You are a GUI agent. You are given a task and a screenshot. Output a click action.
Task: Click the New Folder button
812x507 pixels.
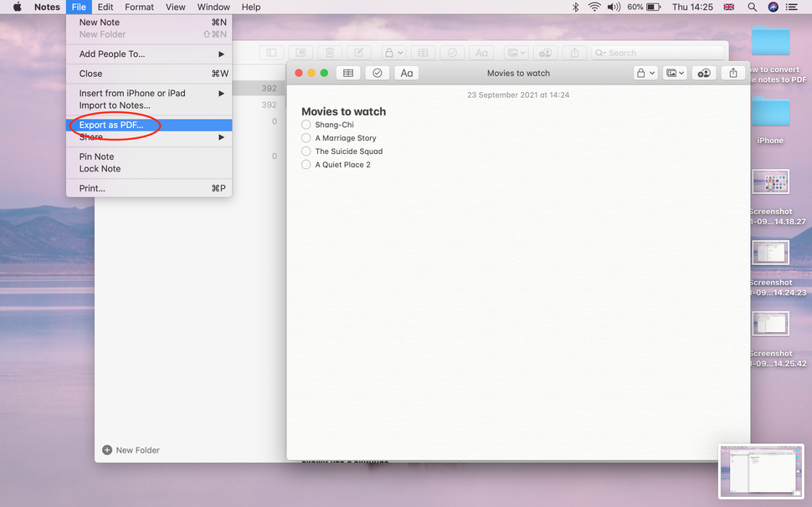[131, 450]
